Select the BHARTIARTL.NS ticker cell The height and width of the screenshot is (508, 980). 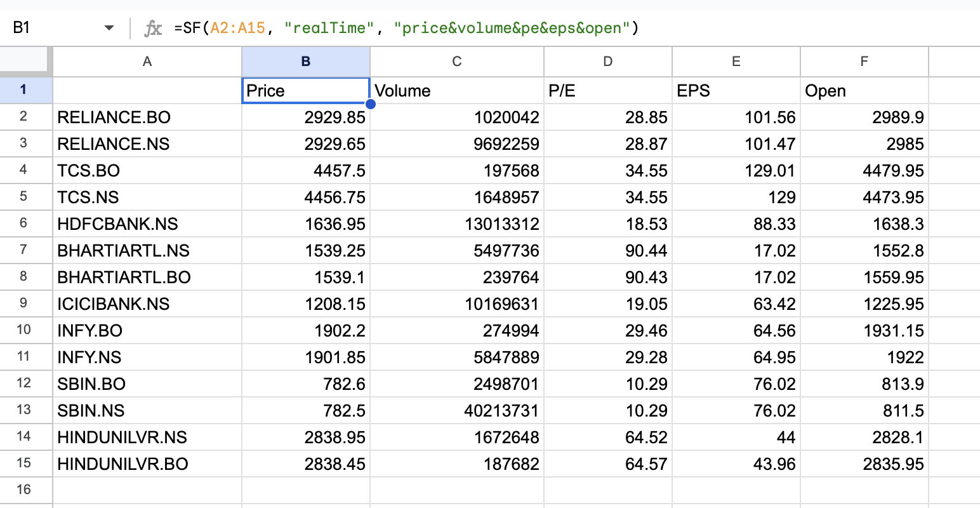tap(147, 250)
